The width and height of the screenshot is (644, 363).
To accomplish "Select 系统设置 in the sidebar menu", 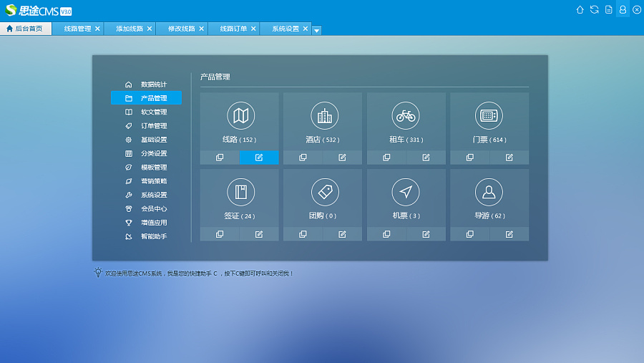I will (146, 195).
